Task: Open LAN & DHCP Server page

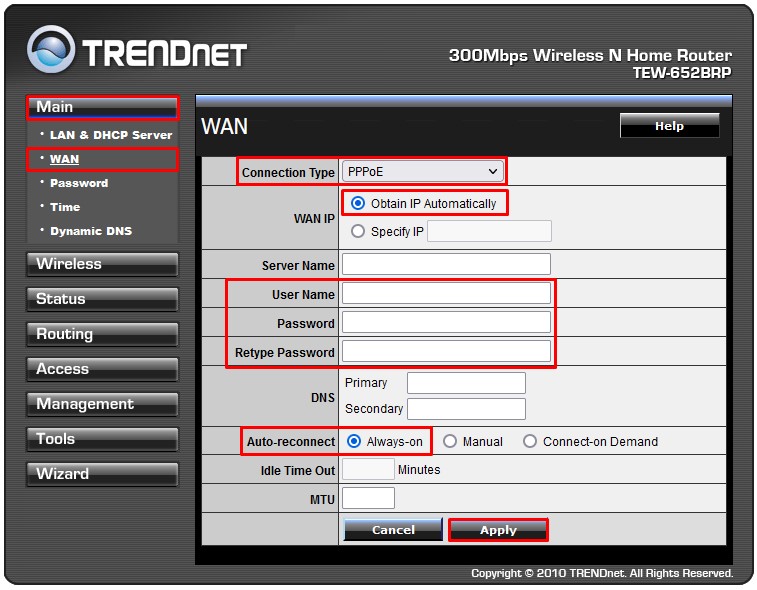Action: (110, 135)
